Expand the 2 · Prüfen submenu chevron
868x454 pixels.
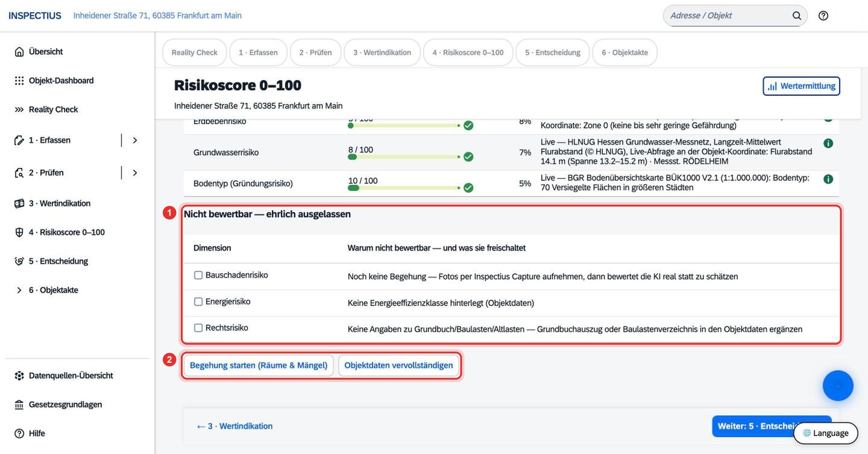tap(135, 173)
